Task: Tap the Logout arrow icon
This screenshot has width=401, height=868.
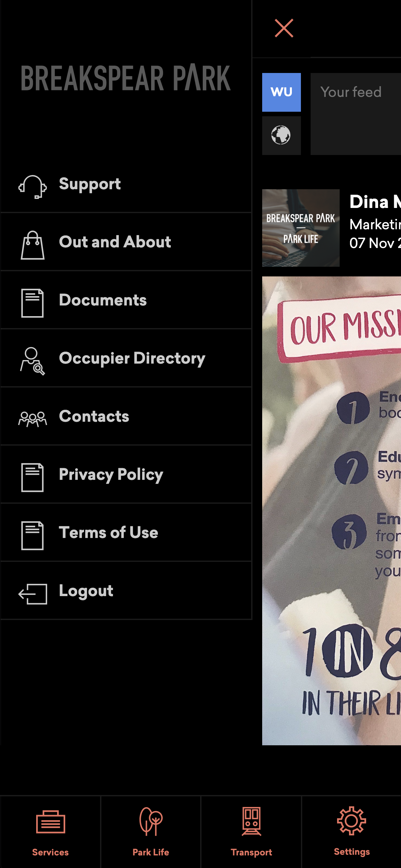Action: click(32, 594)
